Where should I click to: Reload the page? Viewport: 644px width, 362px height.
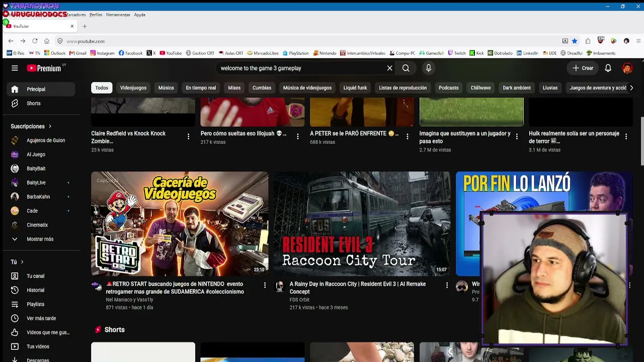(x=35, y=41)
